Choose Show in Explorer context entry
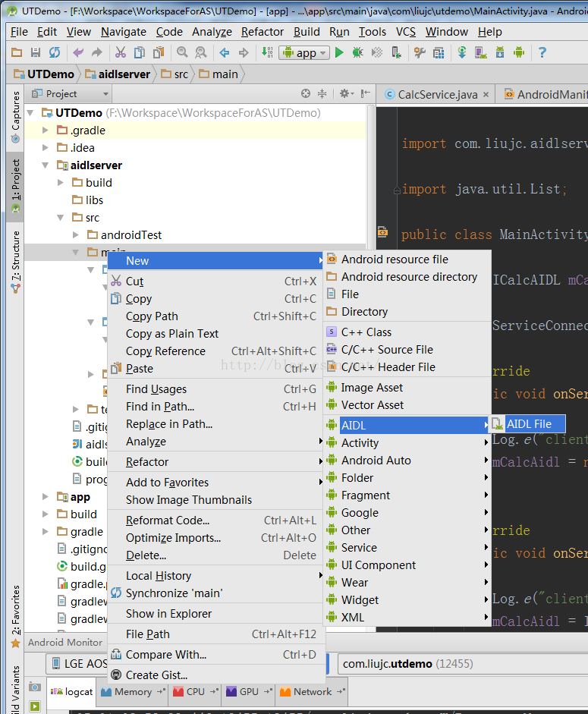 click(168, 613)
